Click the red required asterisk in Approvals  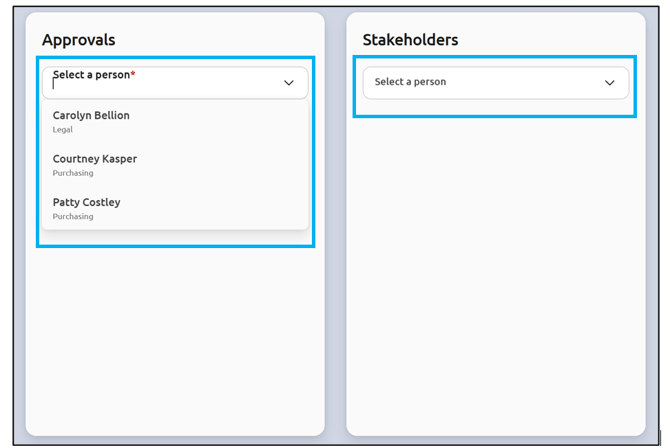click(x=133, y=74)
